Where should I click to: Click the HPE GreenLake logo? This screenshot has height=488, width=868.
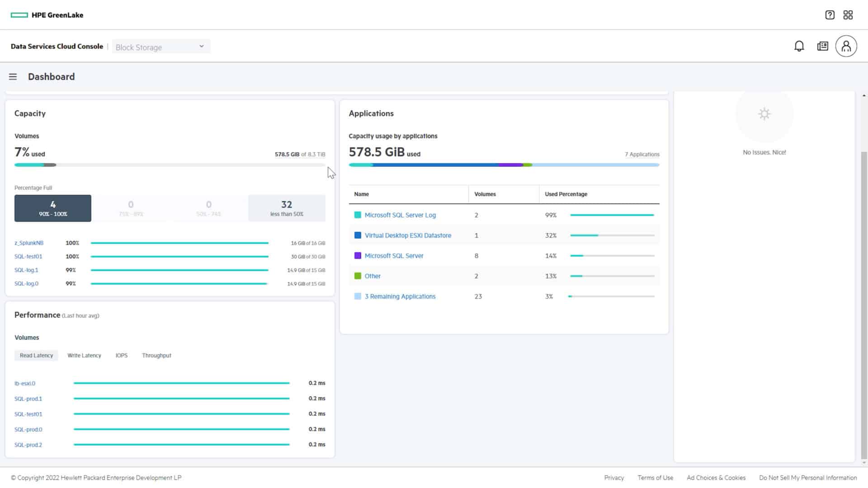click(x=47, y=15)
